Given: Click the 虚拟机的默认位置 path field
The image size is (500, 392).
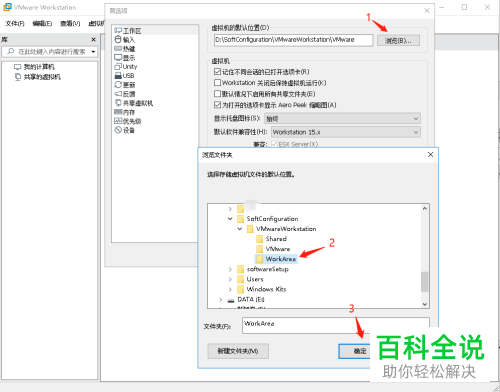Looking at the screenshot, I should click(293, 40).
